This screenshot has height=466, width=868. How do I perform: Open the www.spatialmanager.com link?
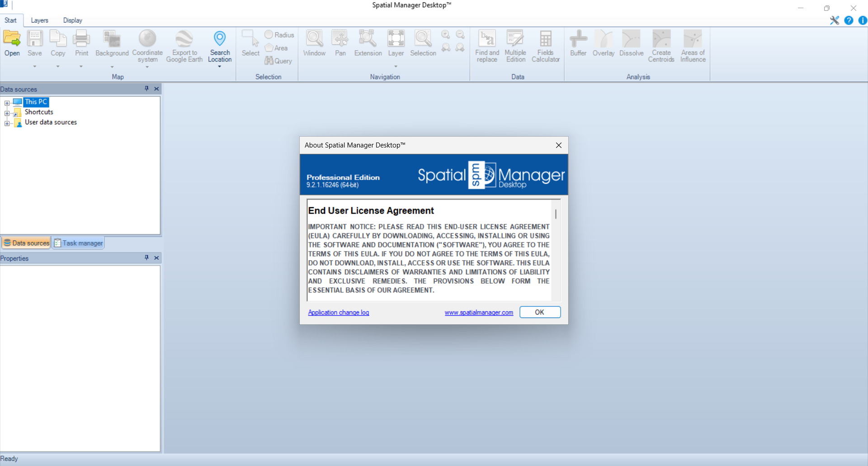click(x=479, y=313)
